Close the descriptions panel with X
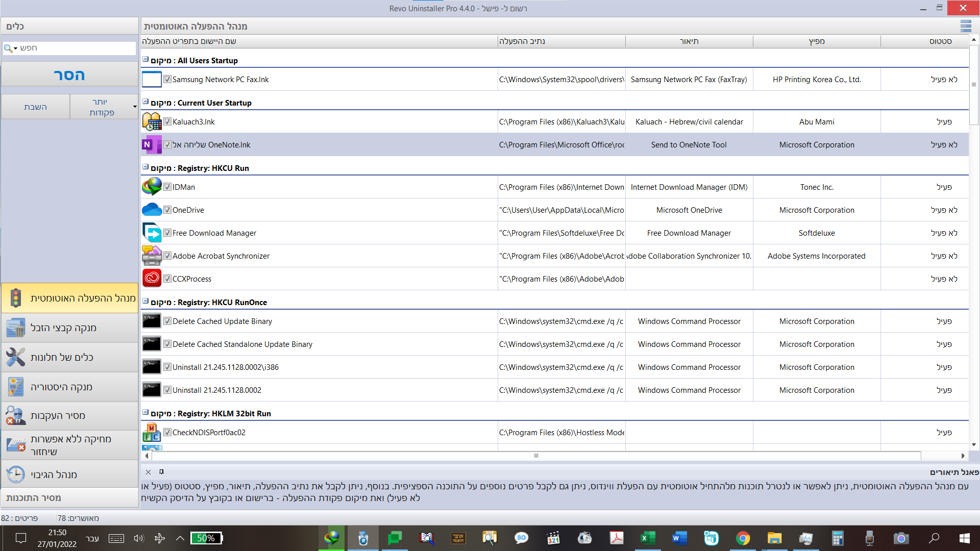Screen dimensions: 980x551 click(148, 472)
